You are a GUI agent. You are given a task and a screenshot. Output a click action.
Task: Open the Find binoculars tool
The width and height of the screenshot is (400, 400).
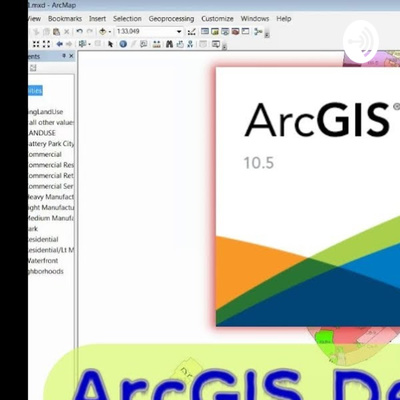coord(169,44)
